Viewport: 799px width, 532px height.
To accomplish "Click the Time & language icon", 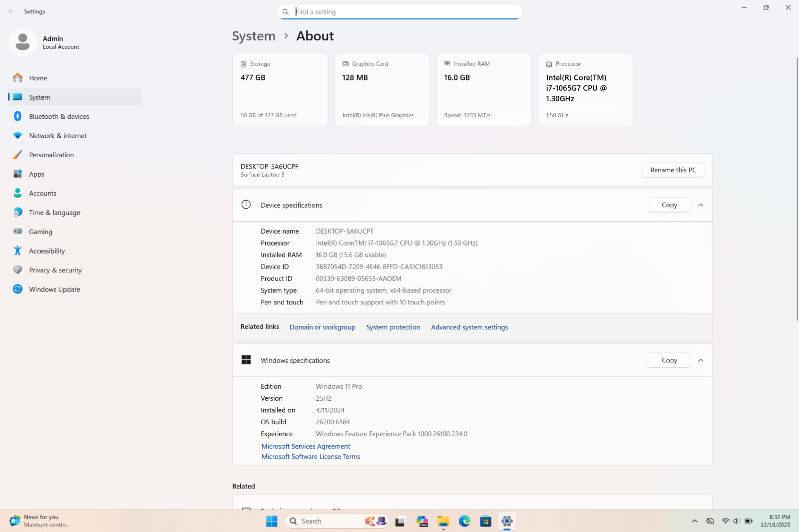I will click(17, 213).
